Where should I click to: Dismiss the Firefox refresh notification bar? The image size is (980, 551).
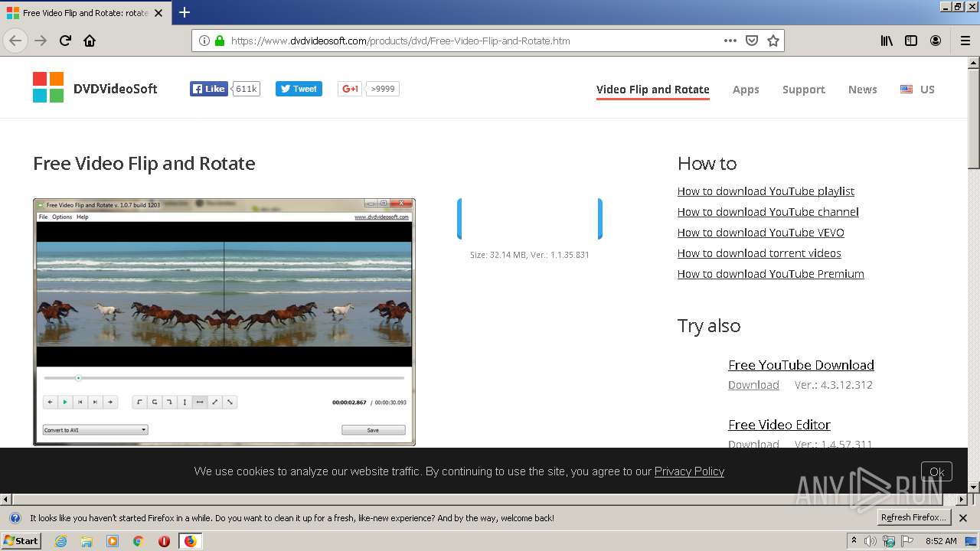(x=963, y=518)
